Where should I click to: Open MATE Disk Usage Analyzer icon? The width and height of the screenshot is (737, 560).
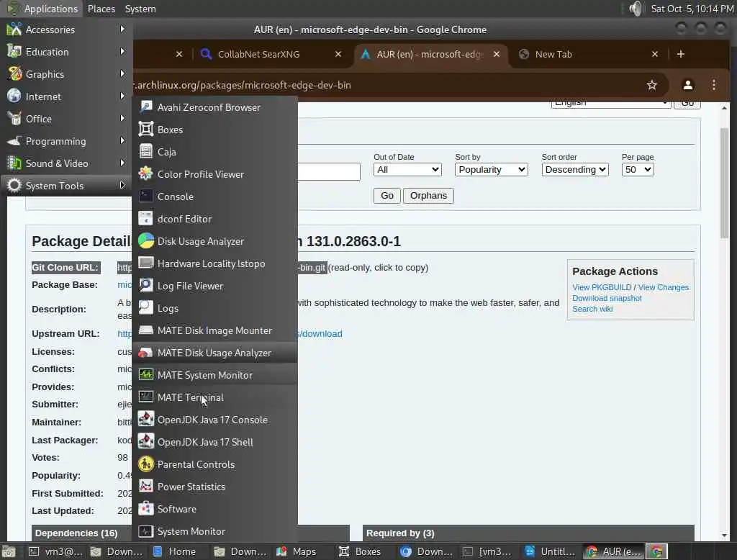[x=145, y=353]
